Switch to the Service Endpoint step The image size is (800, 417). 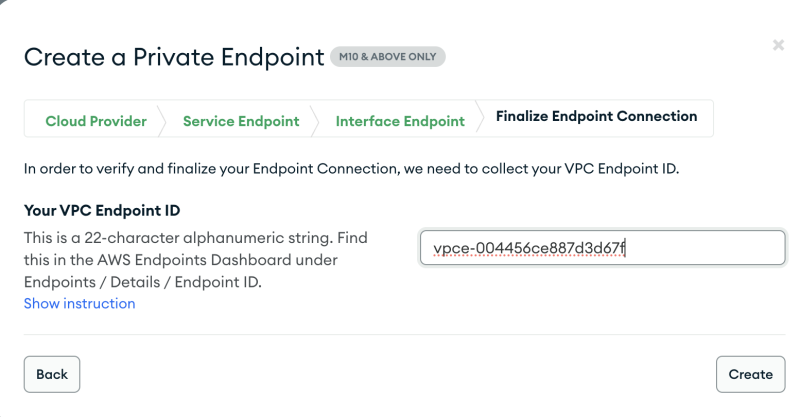(x=241, y=121)
